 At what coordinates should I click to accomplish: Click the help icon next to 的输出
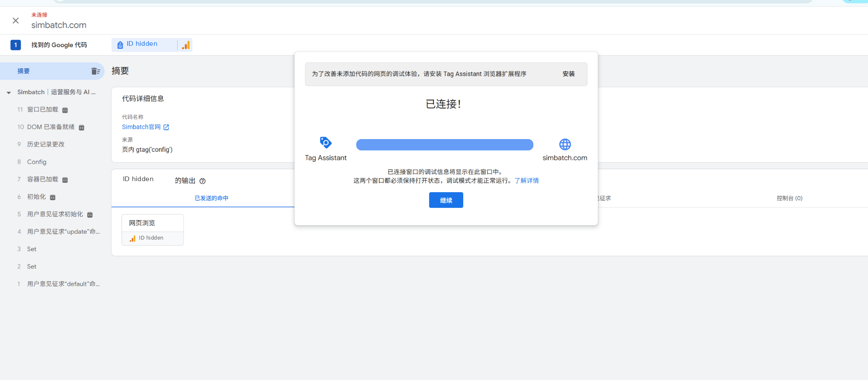(203, 181)
